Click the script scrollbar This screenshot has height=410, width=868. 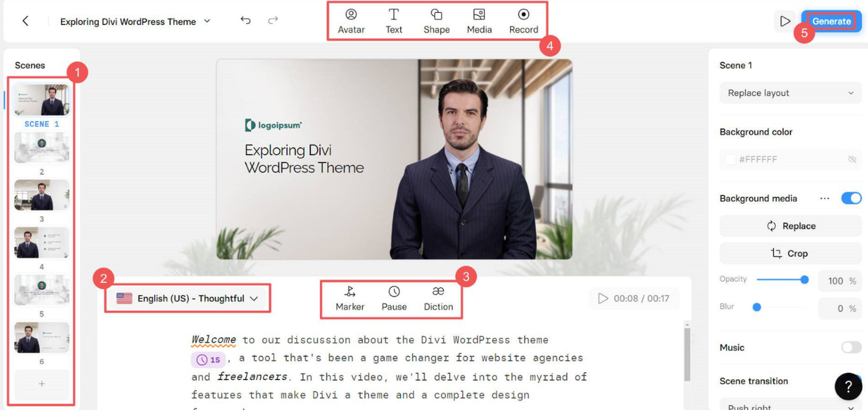[686, 353]
